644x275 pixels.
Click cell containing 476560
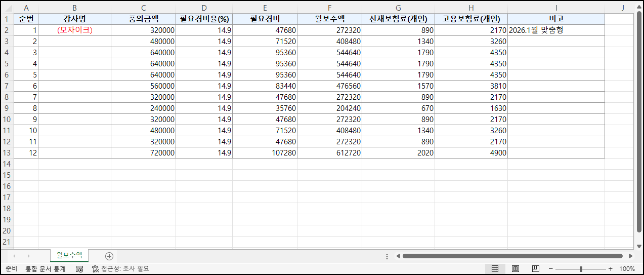coord(329,86)
